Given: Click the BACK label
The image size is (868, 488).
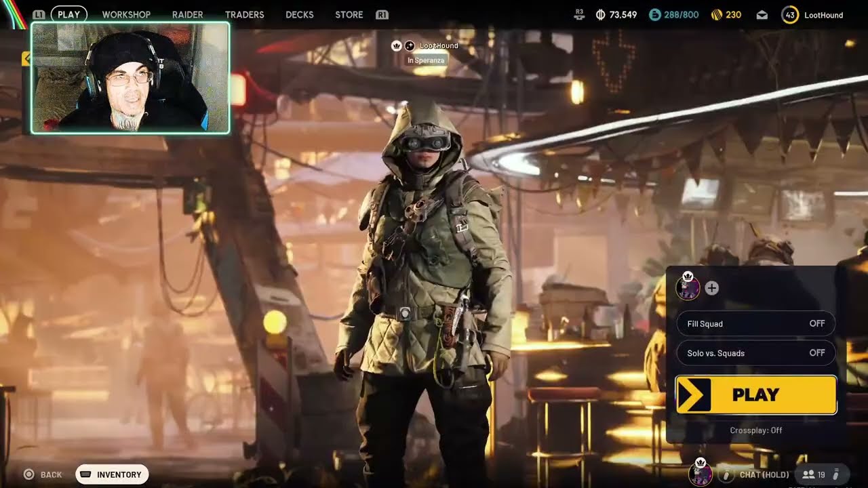Looking at the screenshot, I should click(51, 475).
